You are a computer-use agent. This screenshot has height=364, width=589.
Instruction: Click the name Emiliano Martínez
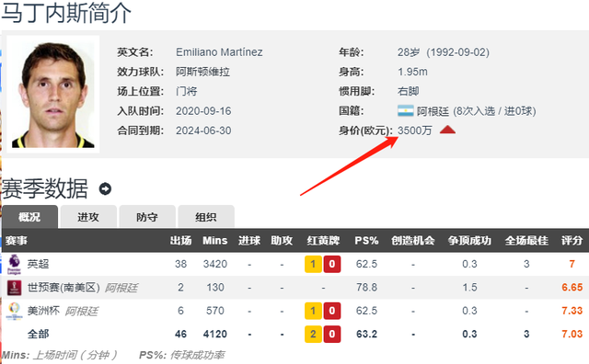[x=219, y=52]
